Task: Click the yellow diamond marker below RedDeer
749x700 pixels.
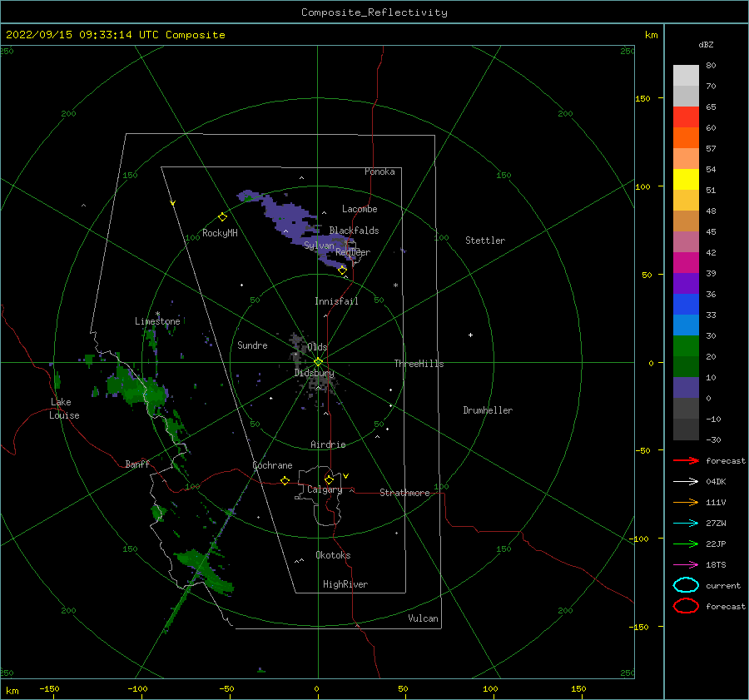Action: [342, 270]
